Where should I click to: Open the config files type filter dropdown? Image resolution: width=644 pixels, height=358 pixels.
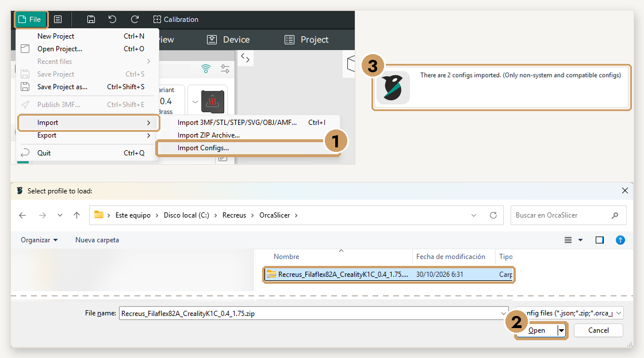tap(570, 313)
